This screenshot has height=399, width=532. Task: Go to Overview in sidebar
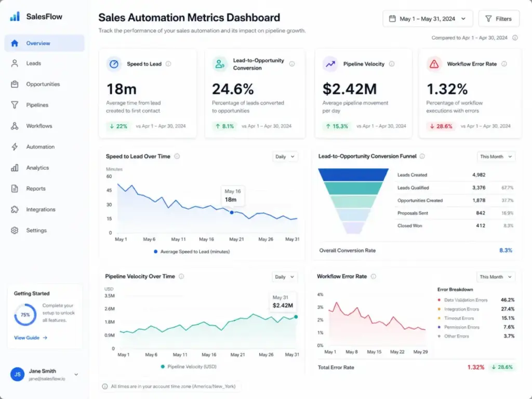pos(45,43)
